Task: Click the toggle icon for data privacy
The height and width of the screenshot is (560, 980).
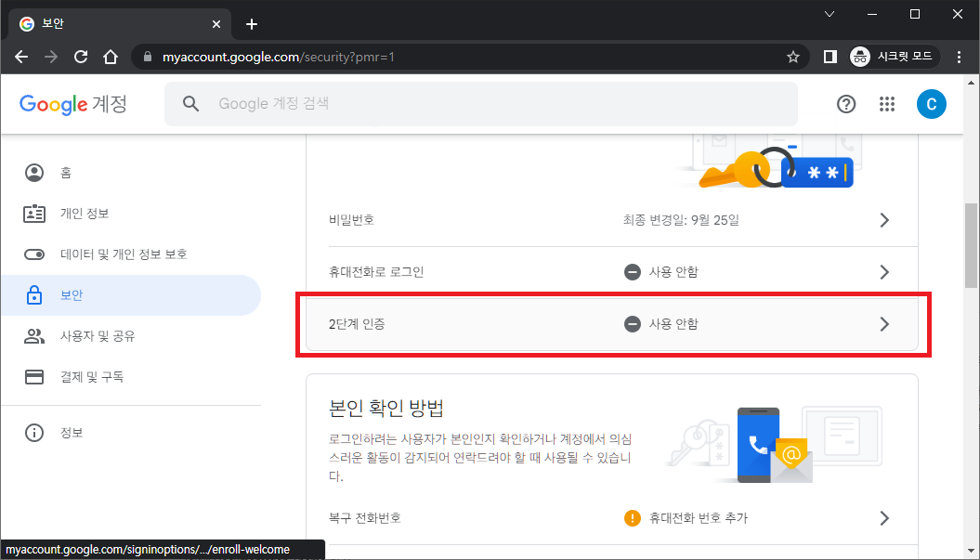Action: (x=34, y=254)
